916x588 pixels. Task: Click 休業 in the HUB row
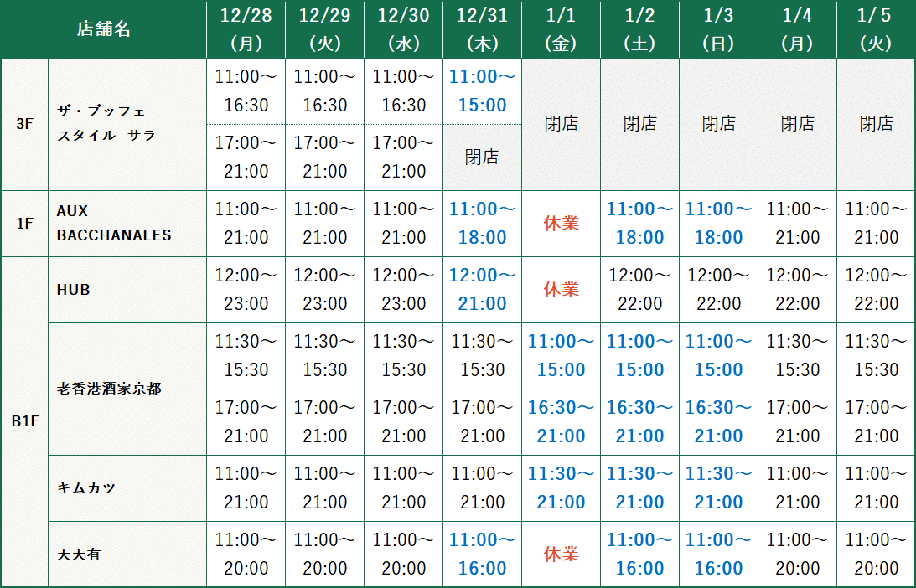(x=561, y=290)
